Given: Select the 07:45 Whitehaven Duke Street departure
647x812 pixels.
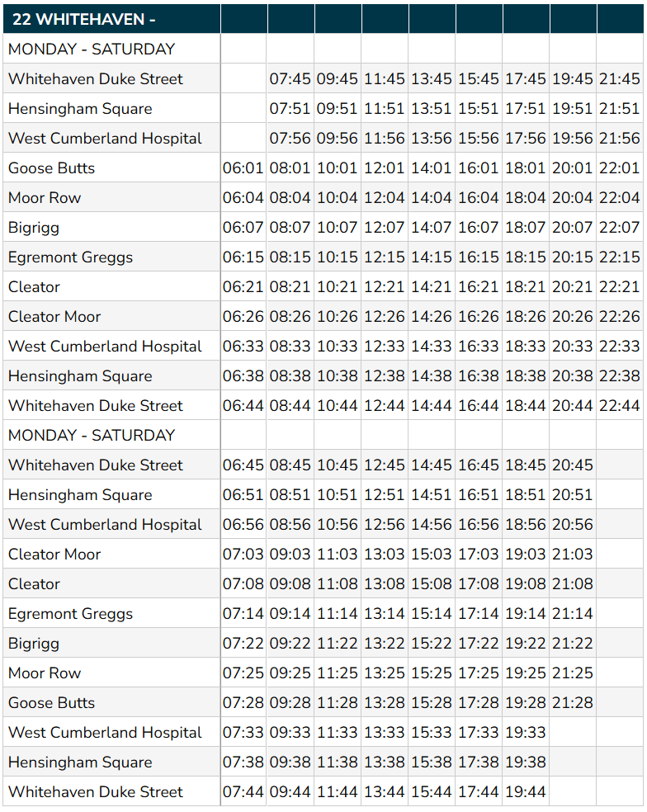Looking at the screenshot, I should tap(290, 79).
